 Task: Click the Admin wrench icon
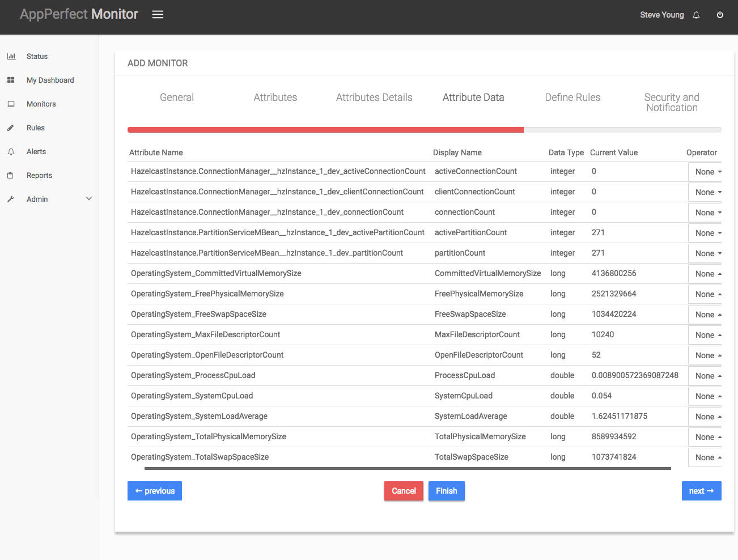tap(11, 199)
